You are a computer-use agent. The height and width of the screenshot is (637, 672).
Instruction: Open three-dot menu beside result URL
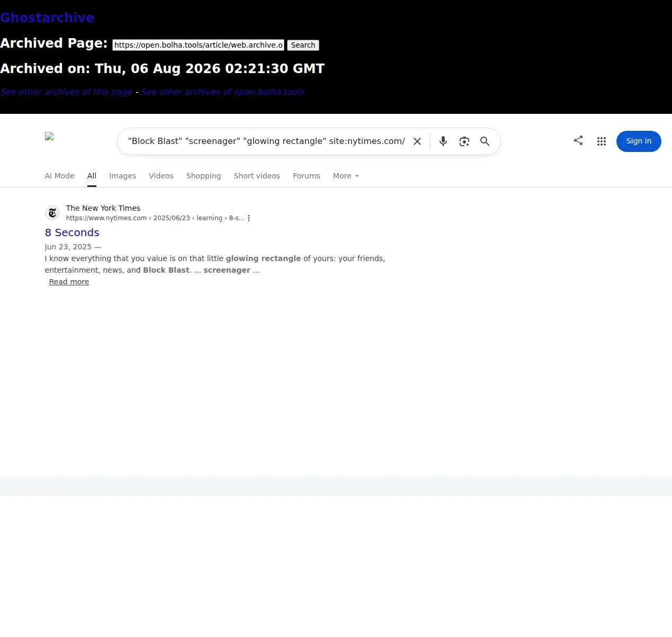point(249,218)
